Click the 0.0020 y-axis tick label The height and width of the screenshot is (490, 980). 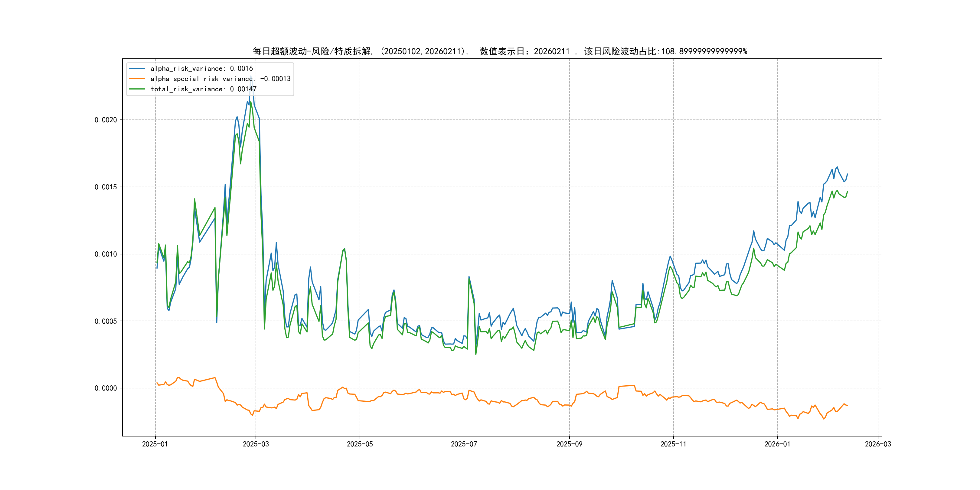(x=106, y=120)
